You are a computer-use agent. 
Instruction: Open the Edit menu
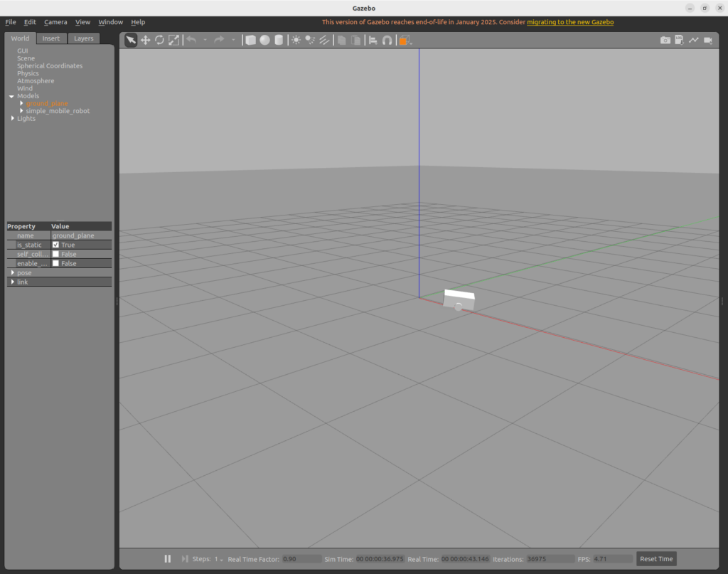point(30,22)
